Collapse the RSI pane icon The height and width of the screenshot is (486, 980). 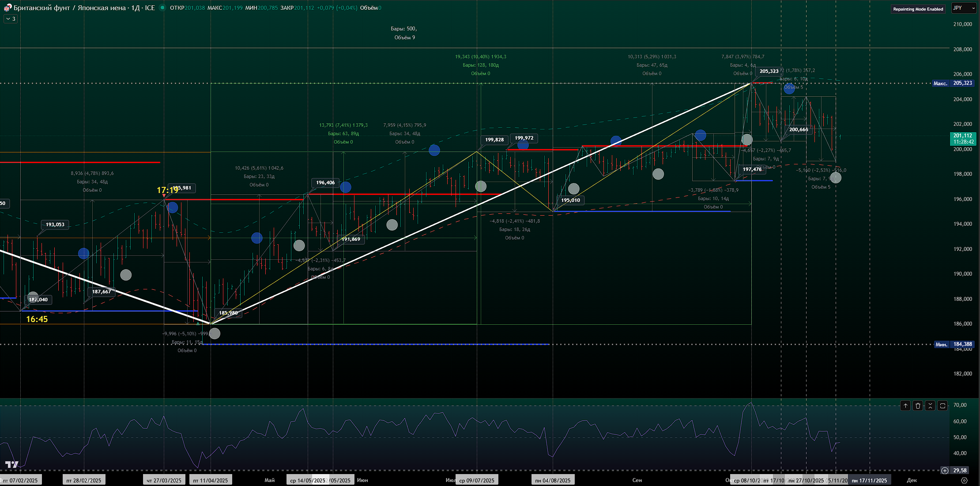click(x=930, y=406)
